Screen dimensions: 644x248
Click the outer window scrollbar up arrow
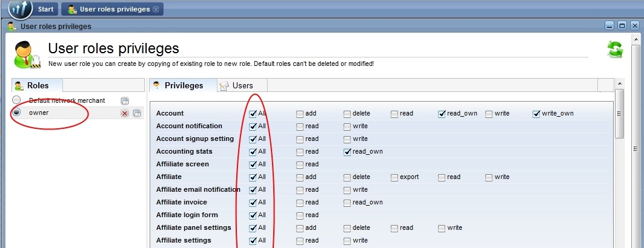tap(636, 39)
